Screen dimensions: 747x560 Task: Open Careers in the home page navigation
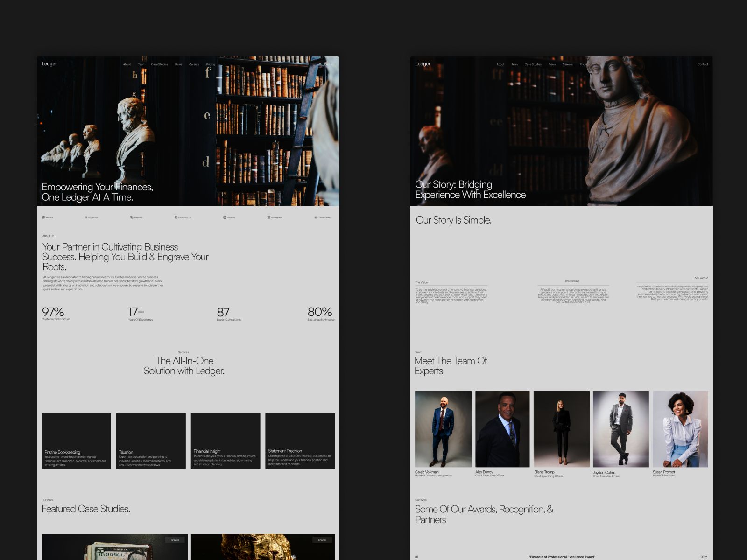coord(194,64)
